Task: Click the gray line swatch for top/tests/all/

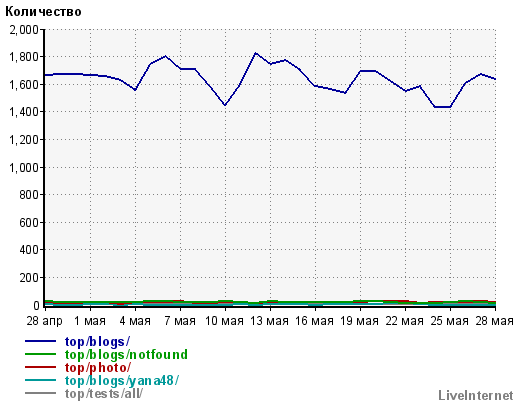Action: coord(40,393)
